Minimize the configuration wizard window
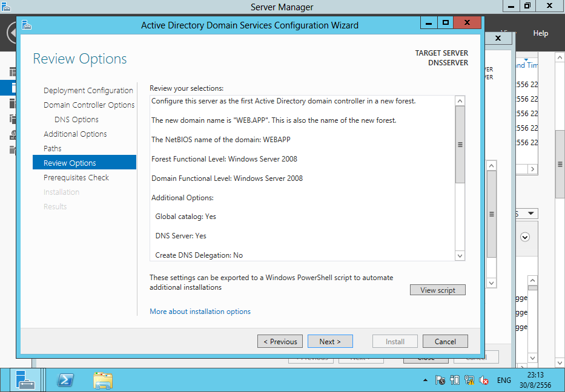This screenshot has height=392, width=565. pos(429,22)
